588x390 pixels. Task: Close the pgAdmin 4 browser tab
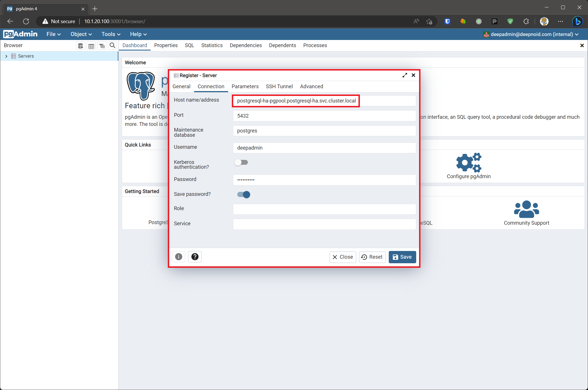(83, 9)
